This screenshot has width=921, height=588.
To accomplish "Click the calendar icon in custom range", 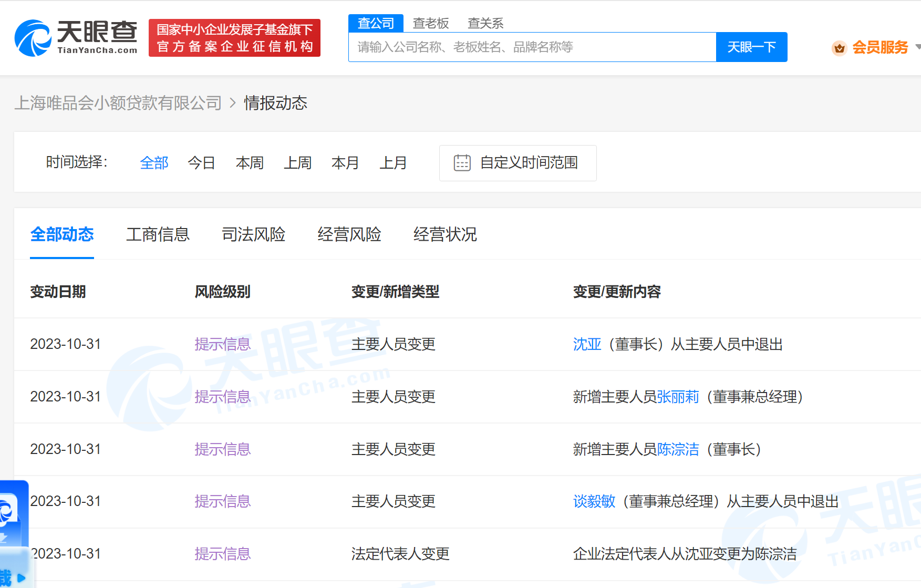I will pyautogui.click(x=462, y=163).
